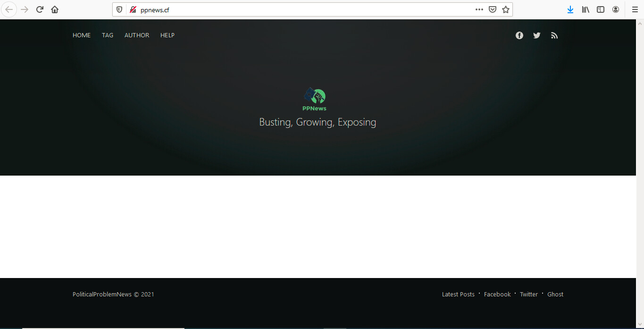This screenshot has height=329, width=644.
Task: Open the RSS feed icon
Action: coord(554,35)
